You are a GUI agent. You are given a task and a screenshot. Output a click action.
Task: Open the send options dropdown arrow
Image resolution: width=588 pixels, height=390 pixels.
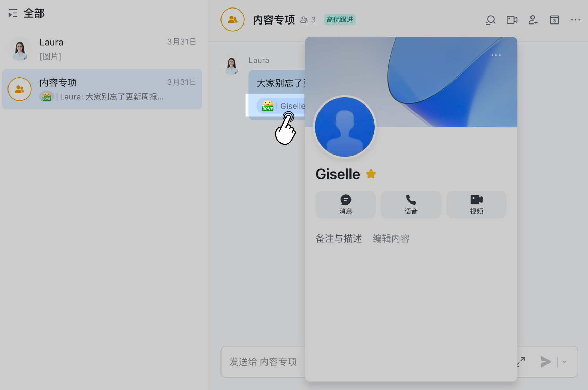(565, 362)
